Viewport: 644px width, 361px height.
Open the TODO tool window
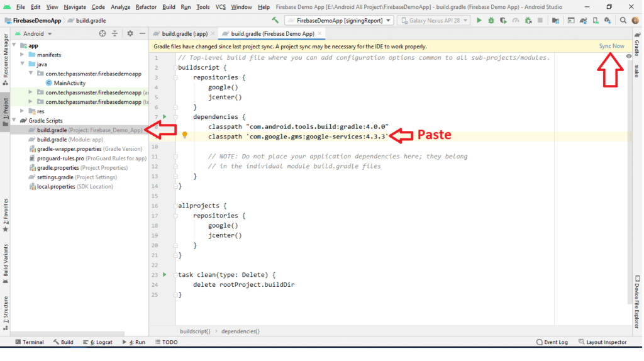click(166, 342)
